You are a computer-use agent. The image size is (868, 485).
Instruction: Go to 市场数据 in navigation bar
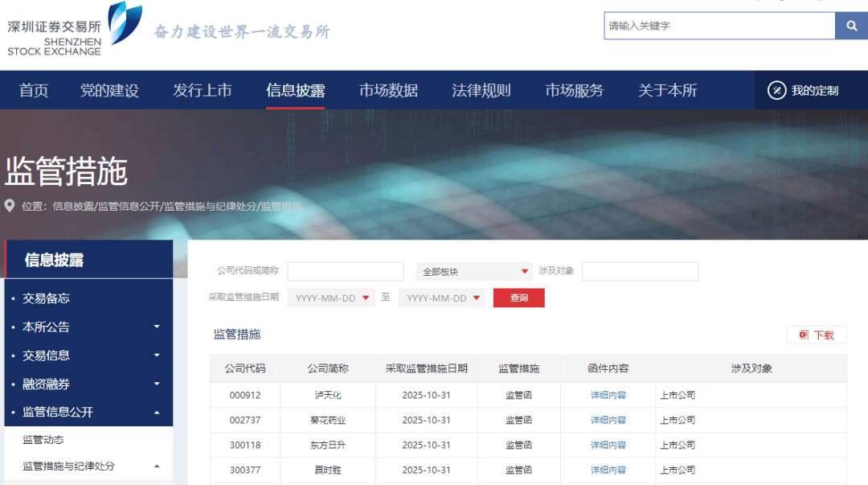tap(388, 90)
